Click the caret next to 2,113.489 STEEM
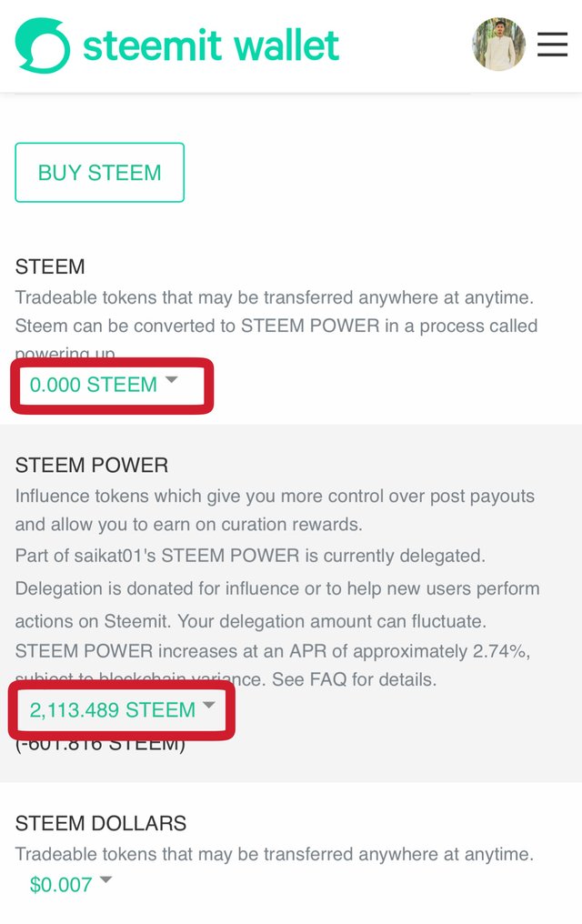 click(209, 706)
